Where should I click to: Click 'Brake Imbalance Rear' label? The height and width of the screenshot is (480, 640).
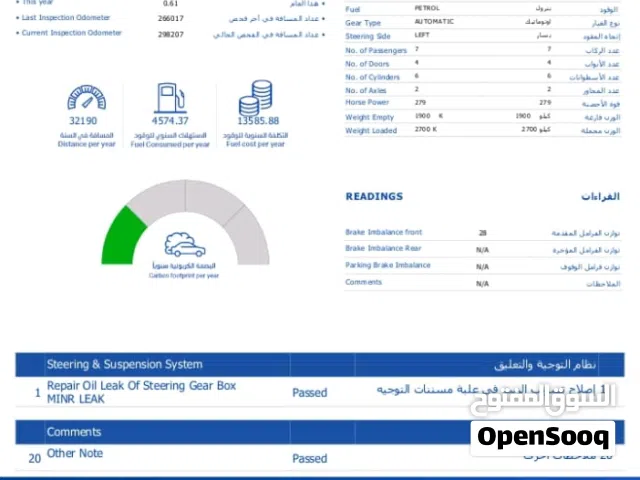pyautogui.click(x=383, y=248)
